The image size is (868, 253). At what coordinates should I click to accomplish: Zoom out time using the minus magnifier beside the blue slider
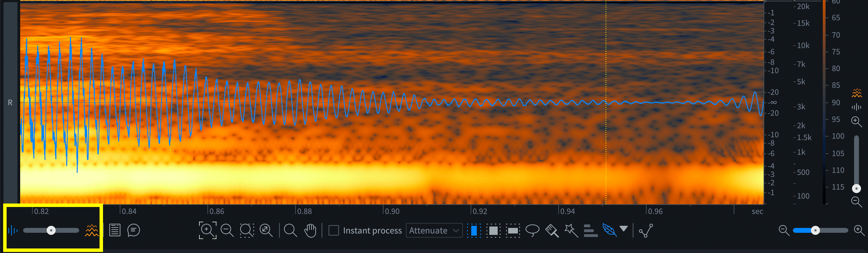pos(784,230)
